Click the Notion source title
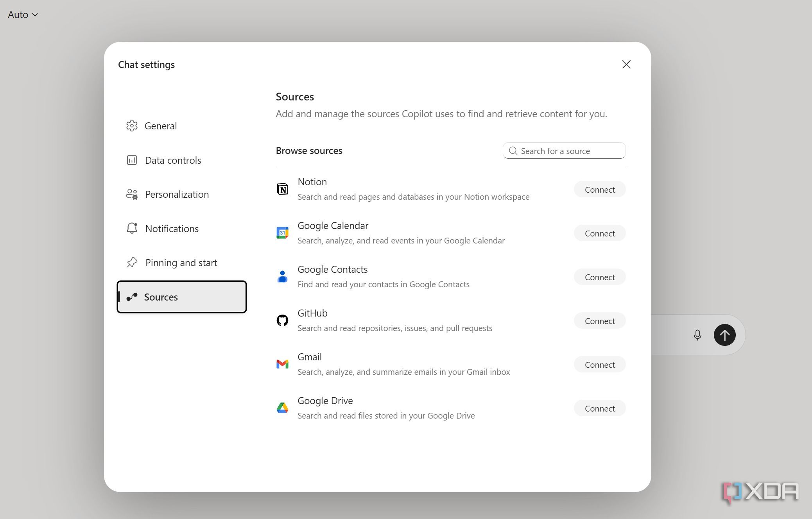Viewport: 812px width, 519px height. (312, 182)
